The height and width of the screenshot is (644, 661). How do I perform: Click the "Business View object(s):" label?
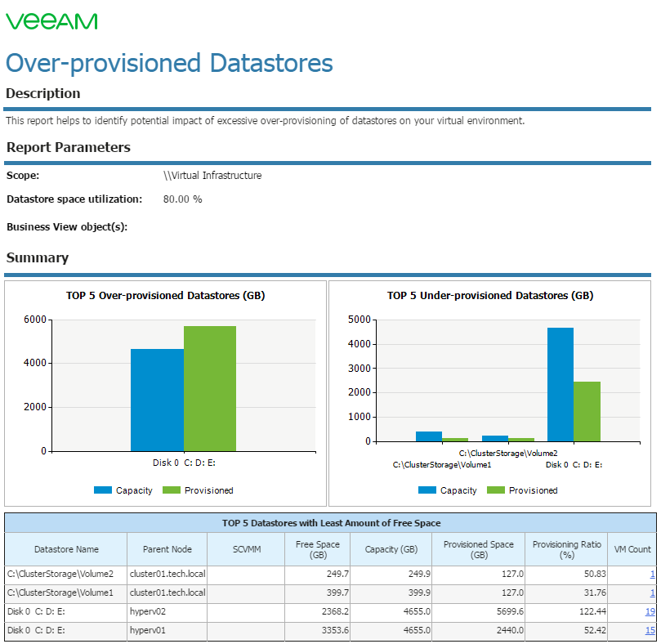point(67,227)
